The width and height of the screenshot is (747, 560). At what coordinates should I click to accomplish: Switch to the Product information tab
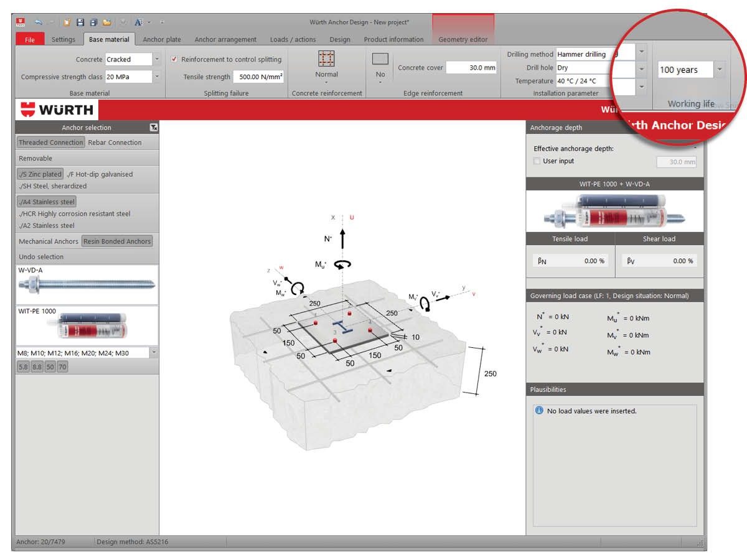coord(393,39)
